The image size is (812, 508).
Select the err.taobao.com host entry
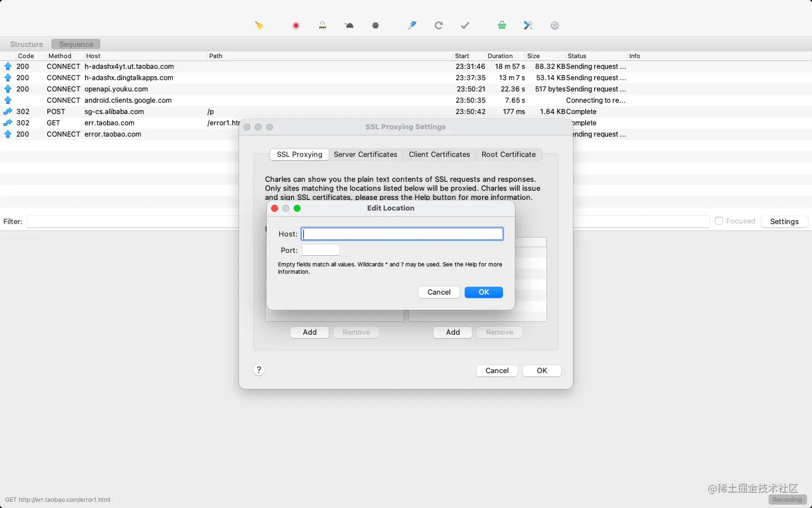coord(109,123)
